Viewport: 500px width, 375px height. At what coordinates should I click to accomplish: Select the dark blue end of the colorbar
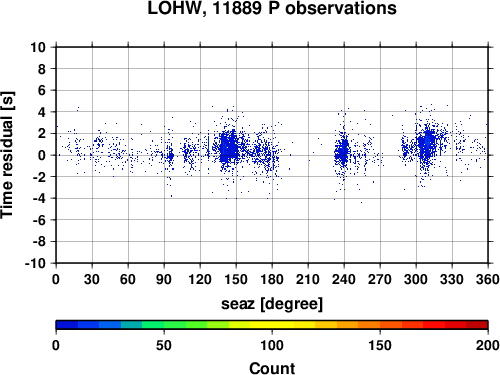point(67,325)
